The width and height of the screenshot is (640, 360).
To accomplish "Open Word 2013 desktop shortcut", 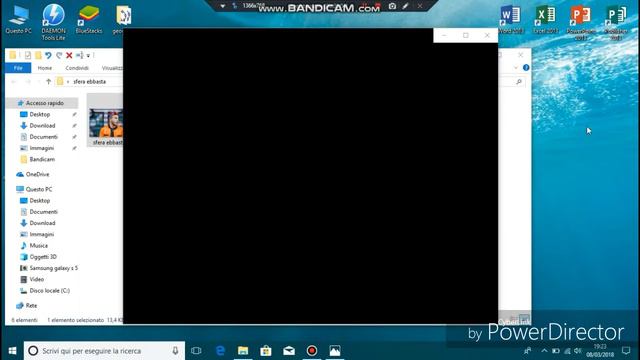I will click(x=510, y=20).
